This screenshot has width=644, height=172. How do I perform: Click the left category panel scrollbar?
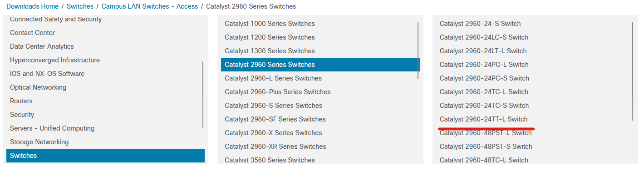(x=203, y=95)
